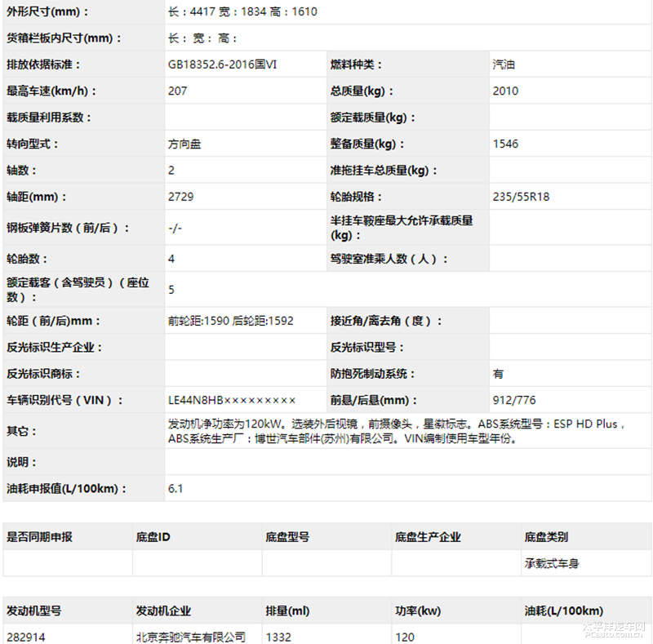The image size is (653, 644).
Task: Click the 底盘生产企业 column header
Action: (428, 537)
